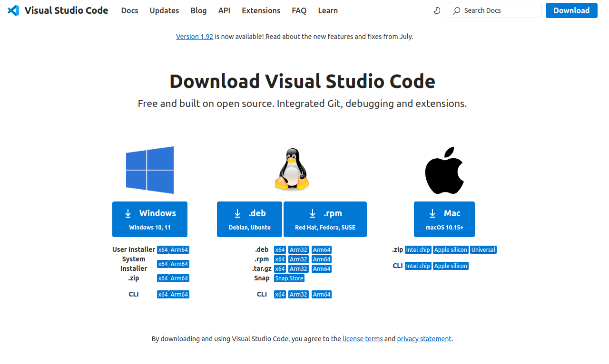
Task: Click the blue Download button
Action: coord(571,10)
